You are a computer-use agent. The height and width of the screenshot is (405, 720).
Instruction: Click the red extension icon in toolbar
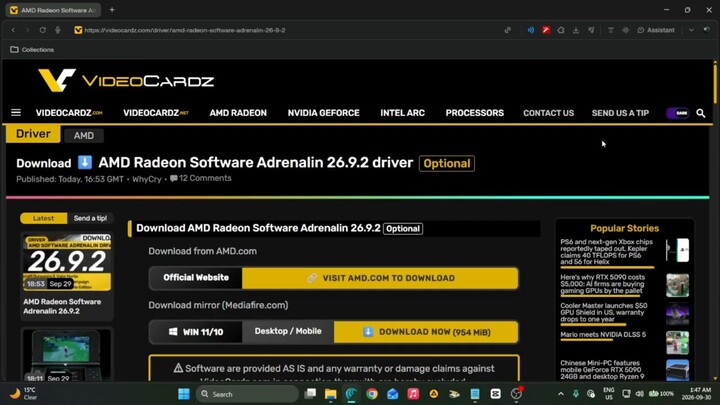point(546,30)
